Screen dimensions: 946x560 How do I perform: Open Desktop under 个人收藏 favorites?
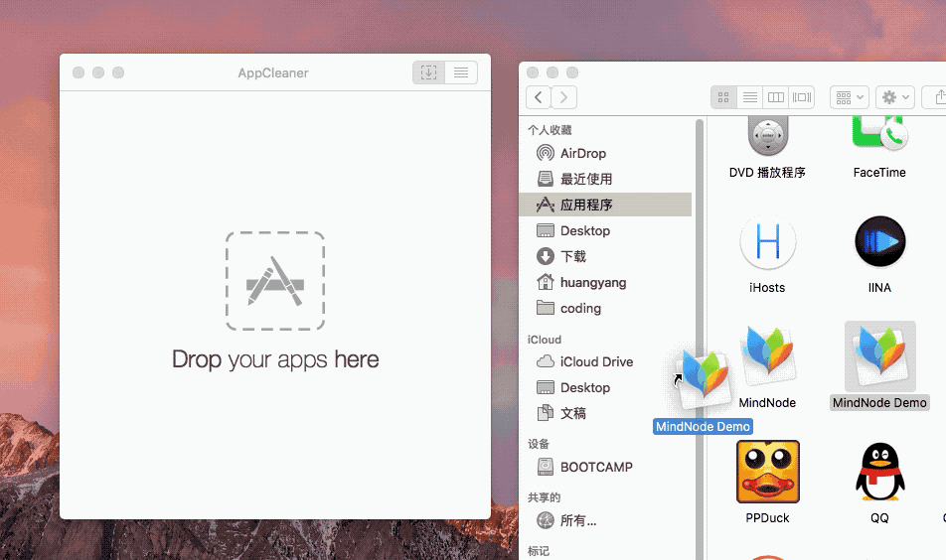(x=605, y=231)
